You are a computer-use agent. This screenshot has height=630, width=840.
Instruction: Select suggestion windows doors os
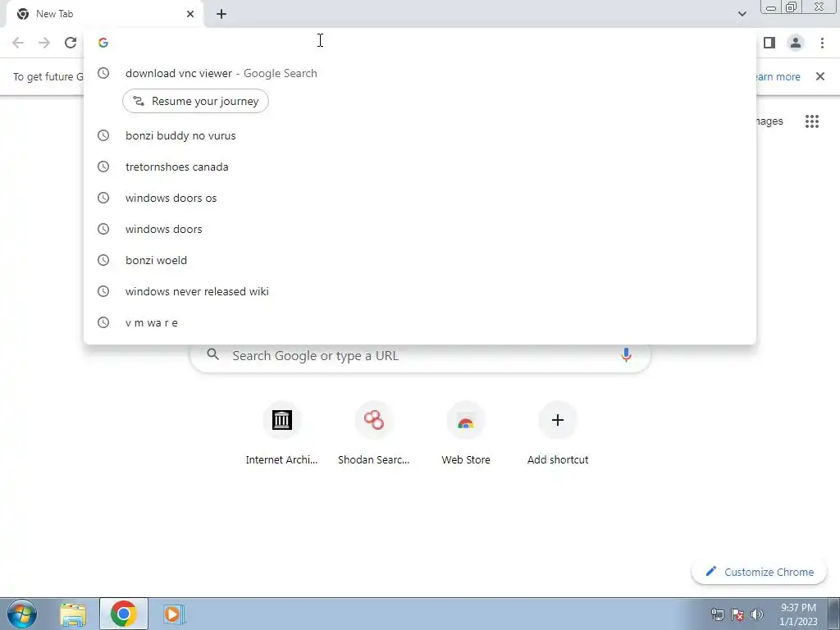[420, 198]
